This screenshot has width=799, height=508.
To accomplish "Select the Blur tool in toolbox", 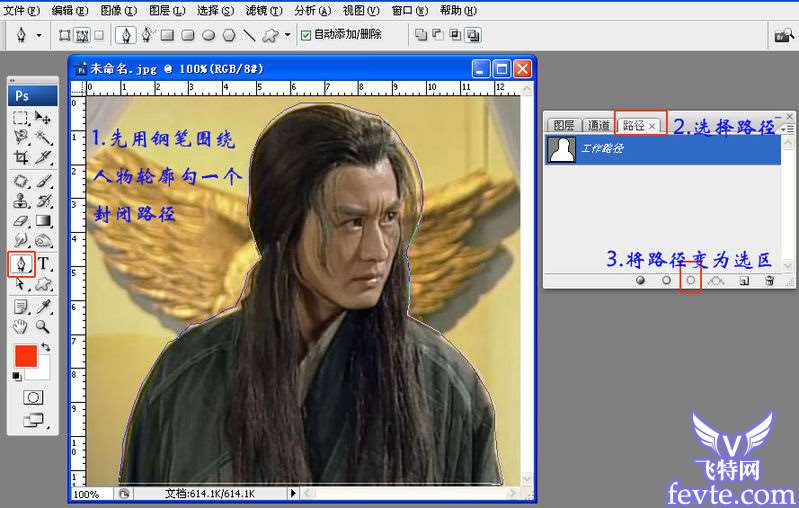I will click(20, 240).
